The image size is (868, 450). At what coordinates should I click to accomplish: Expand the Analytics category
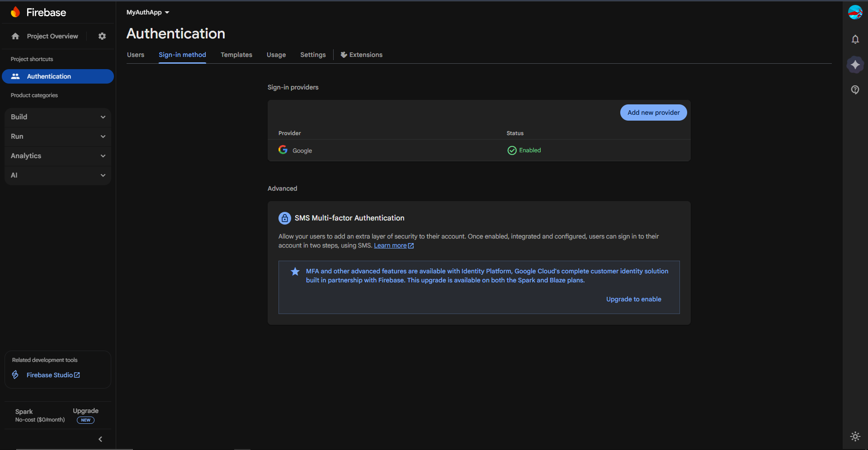click(x=58, y=156)
